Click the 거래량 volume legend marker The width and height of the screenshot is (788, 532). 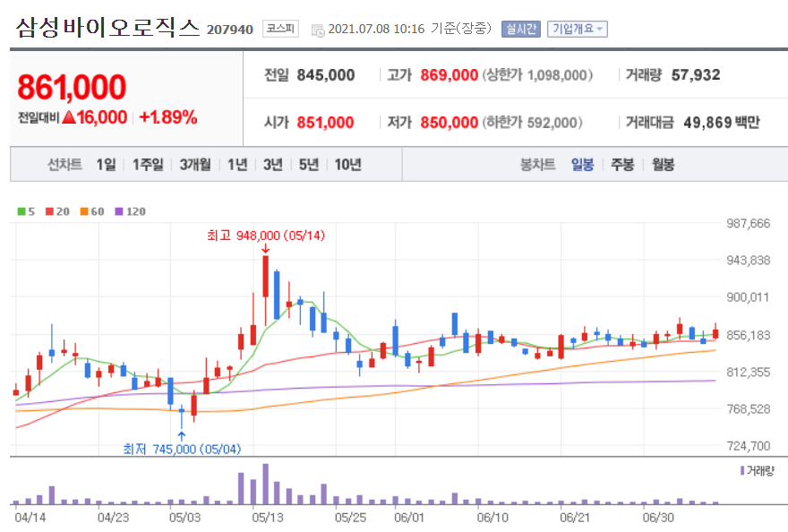tap(742, 471)
